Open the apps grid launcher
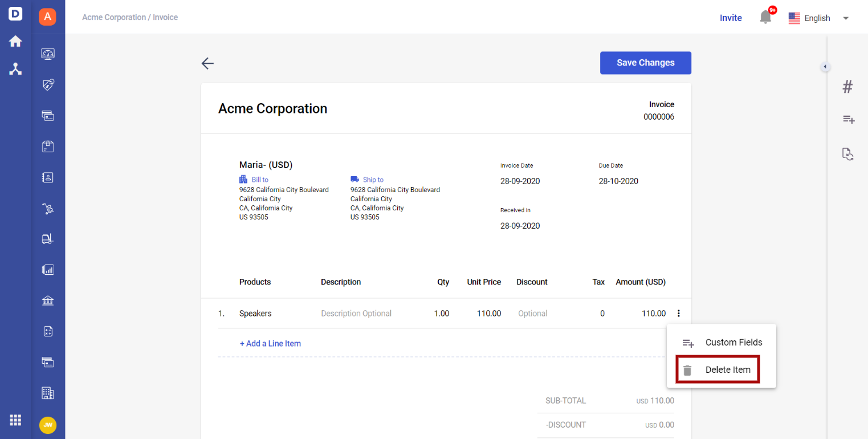This screenshot has width=868, height=439. click(x=15, y=420)
